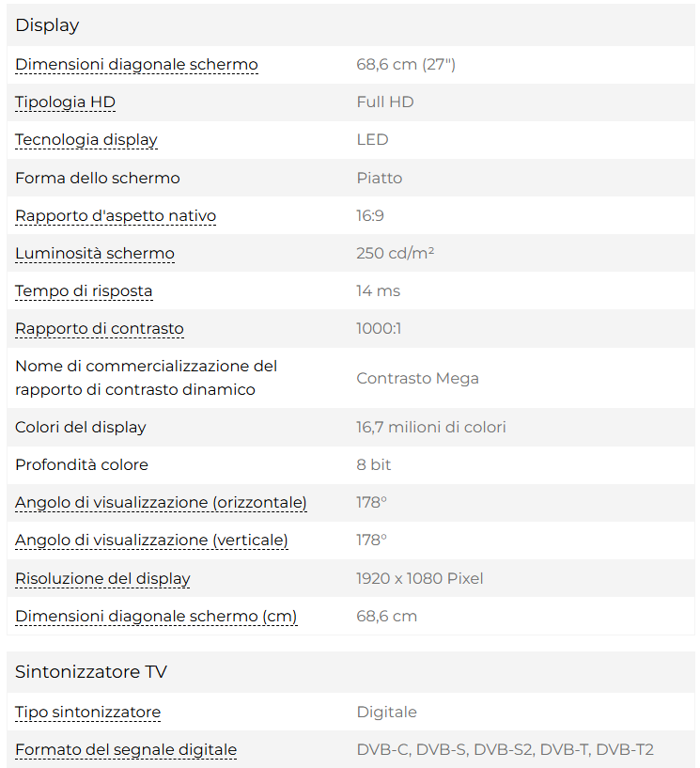Open the "Tempo di risposta" definition

click(84, 291)
